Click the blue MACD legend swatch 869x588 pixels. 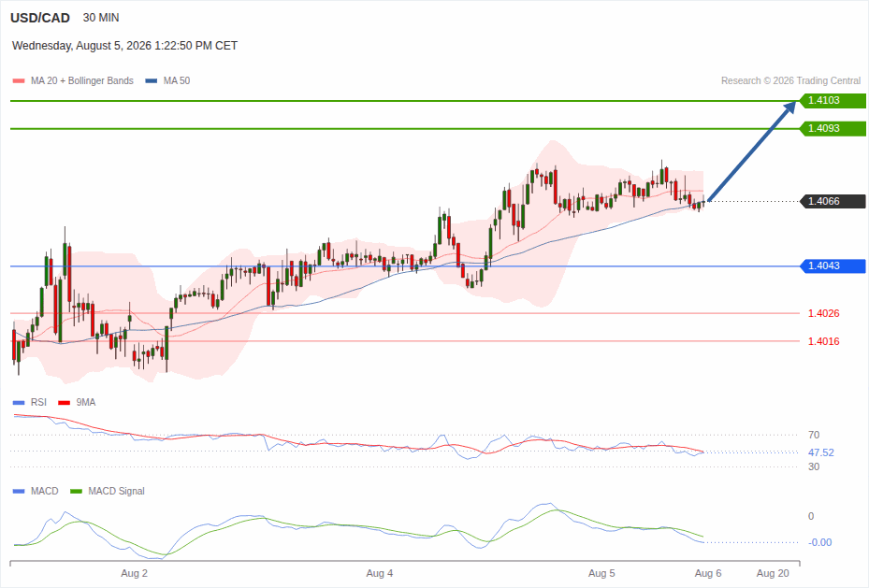[19, 491]
